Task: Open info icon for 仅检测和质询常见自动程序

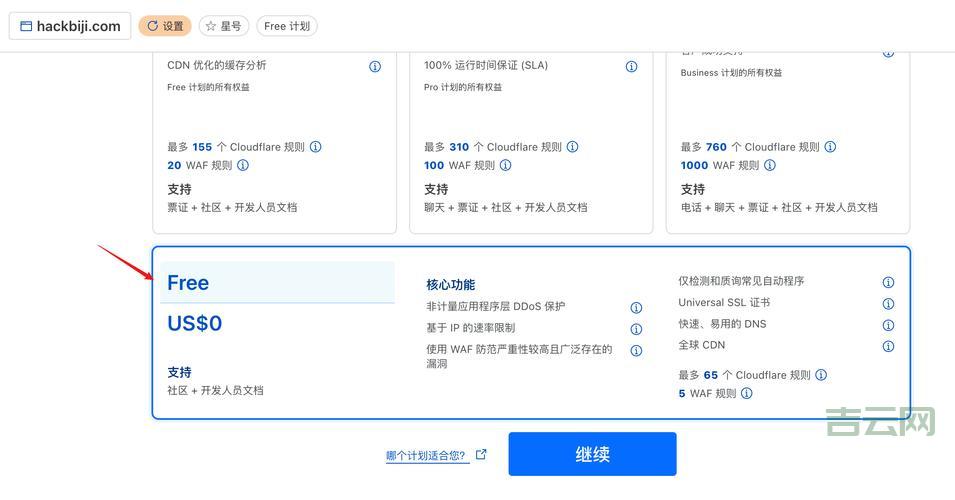Action: pos(889,282)
